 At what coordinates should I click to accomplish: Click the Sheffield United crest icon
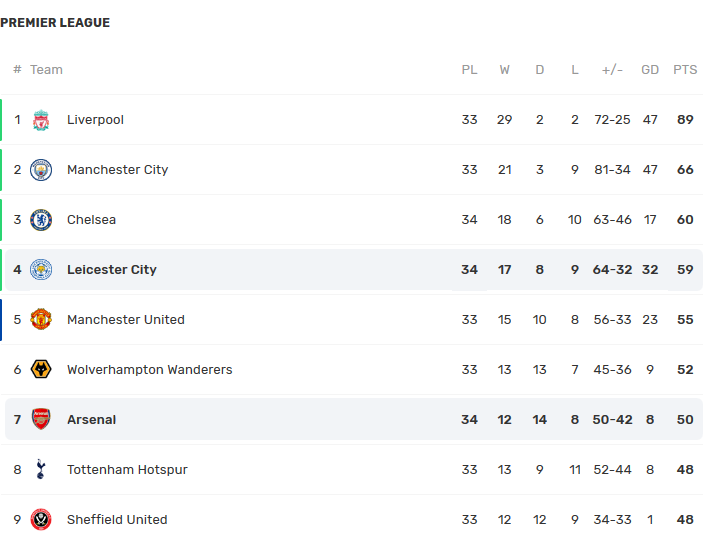click(x=41, y=520)
